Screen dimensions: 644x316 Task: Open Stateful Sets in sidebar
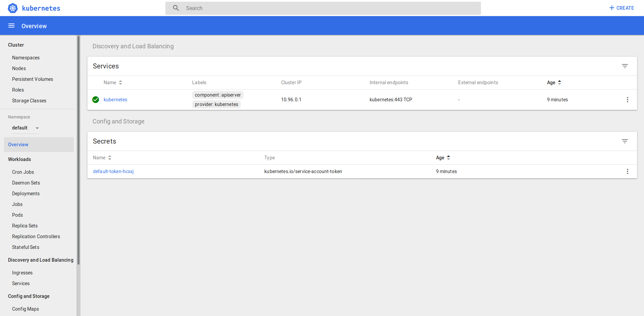coord(25,247)
